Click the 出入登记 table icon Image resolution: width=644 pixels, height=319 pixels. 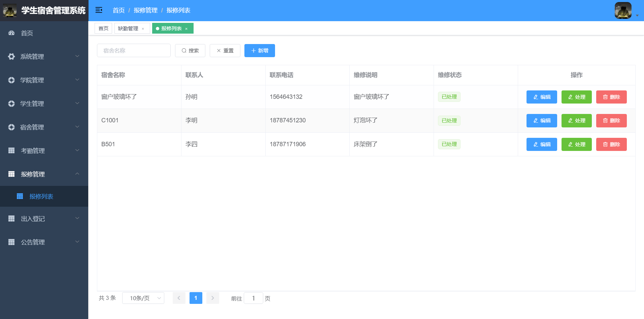pyautogui.click(x=11, y=218)
